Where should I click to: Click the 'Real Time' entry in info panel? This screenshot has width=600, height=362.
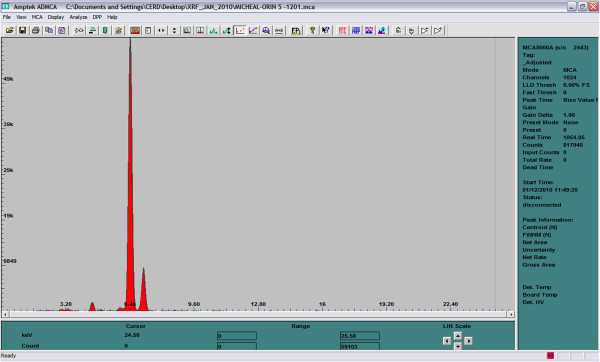pyautogui.click(x=553, y=137)
